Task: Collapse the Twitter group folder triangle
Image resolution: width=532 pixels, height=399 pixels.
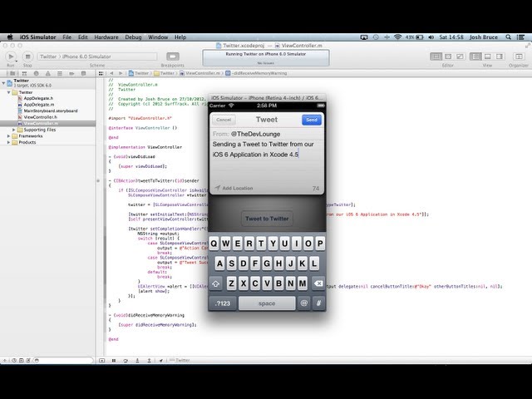Action: 9,92
